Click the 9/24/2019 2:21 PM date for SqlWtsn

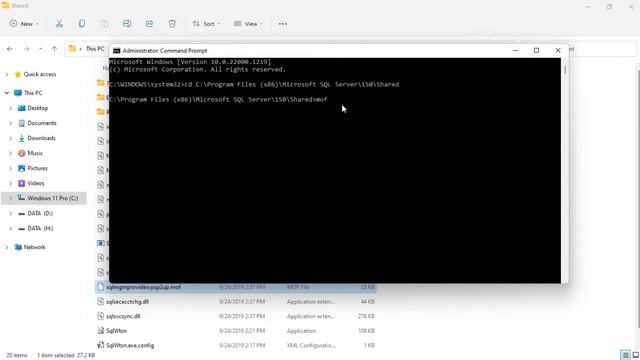pyautogui.click(x=242, y=331)
